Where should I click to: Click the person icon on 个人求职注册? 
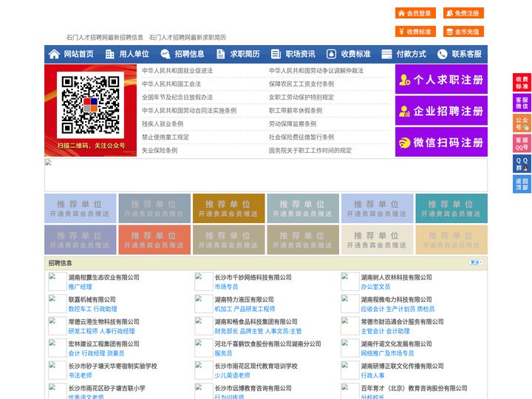(404, 80)
